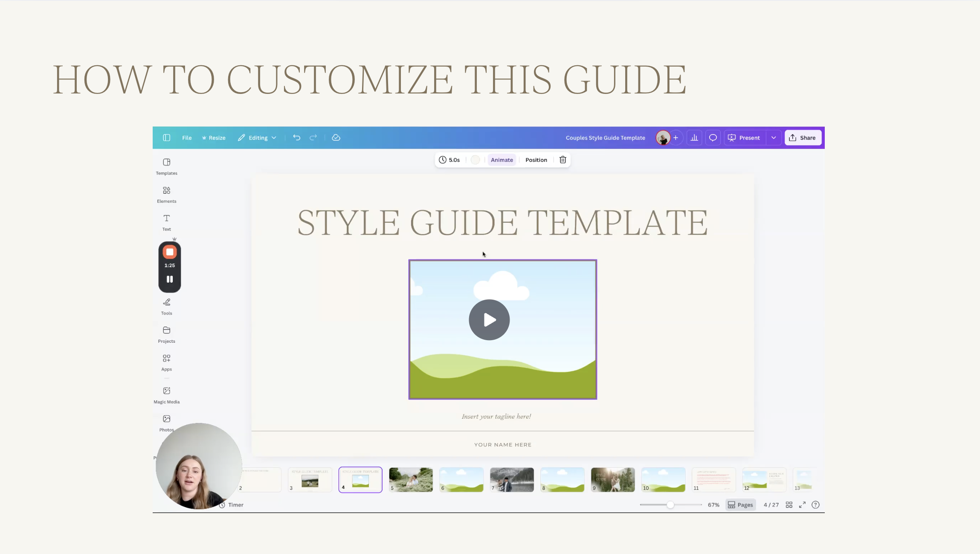Screen dimensions: 980x554
Task: Open the Elements sidebar tab
Action: 166,195
